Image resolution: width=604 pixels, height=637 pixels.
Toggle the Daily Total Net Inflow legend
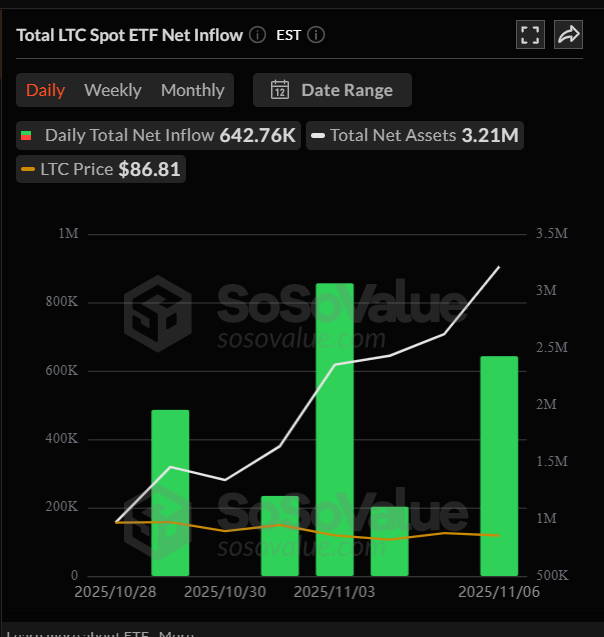coord(158,135)
